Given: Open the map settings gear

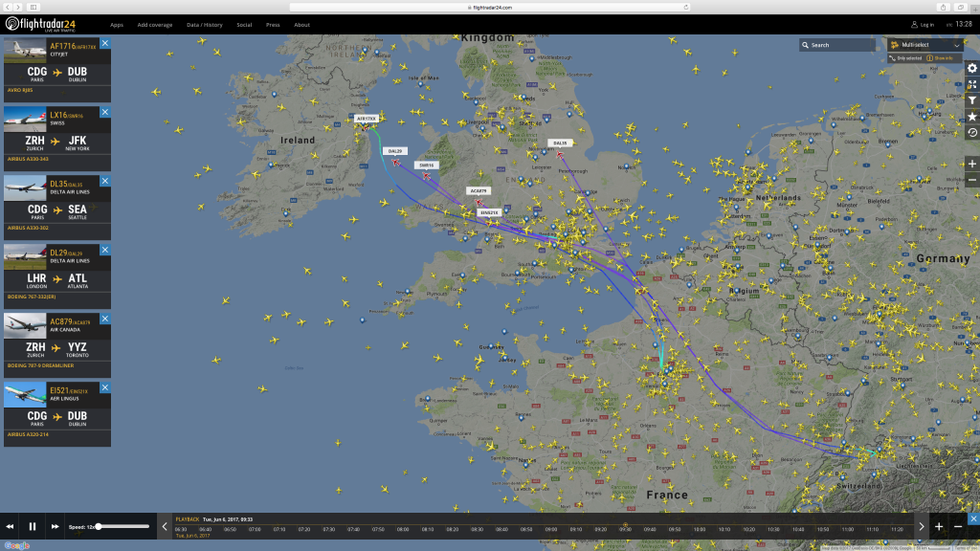Looking at the screenshot, I should (x=972, y=68).
